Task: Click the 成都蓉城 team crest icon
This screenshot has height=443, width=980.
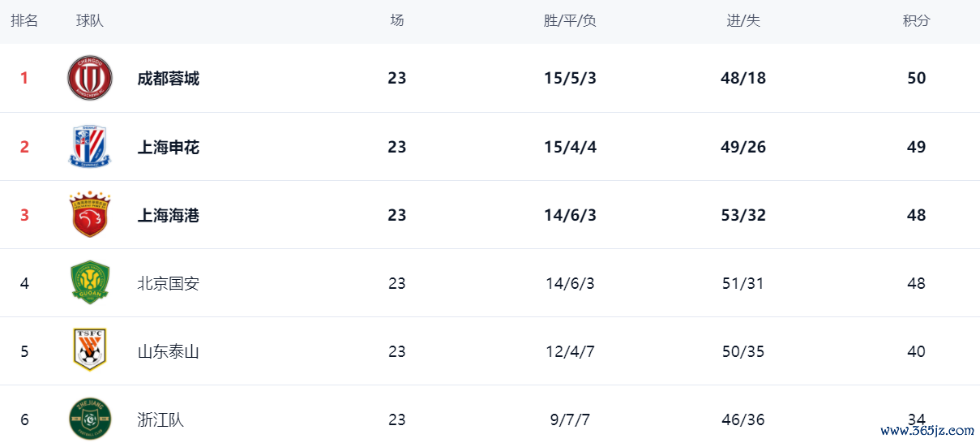Action: (x=89, y=78)
